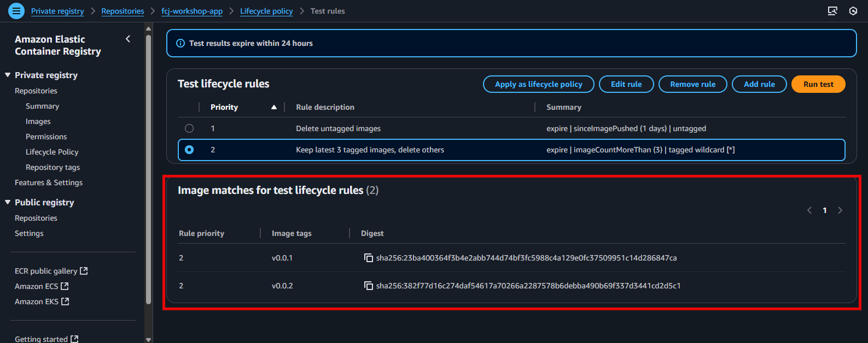This screenshot has width=868, height=343.
Task: Click Digest column header
Action: pos(372,233)
